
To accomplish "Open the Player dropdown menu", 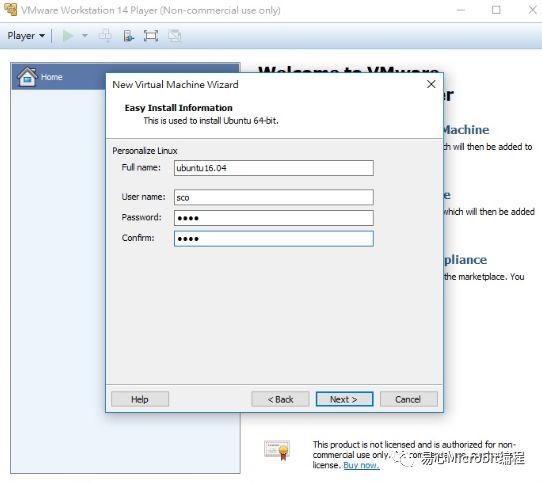I will click(26, 36).
